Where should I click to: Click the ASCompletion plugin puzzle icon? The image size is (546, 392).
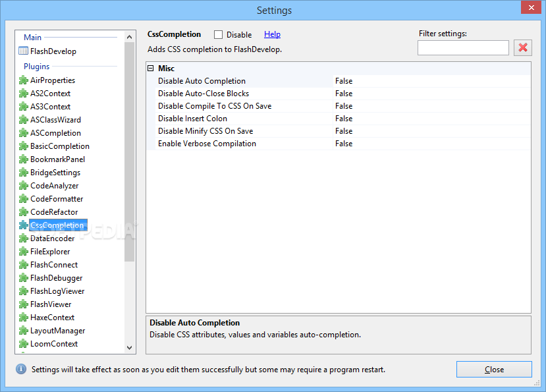[x=23, y=133]
